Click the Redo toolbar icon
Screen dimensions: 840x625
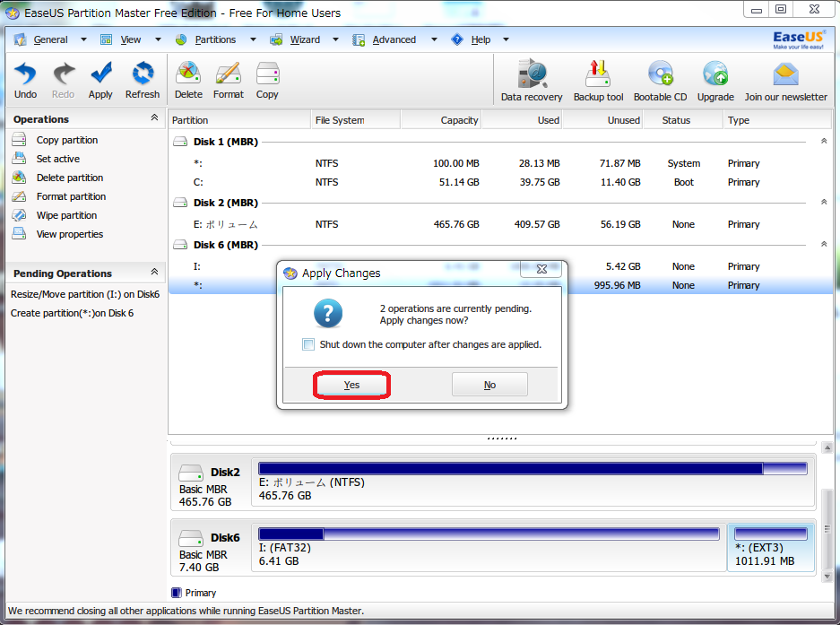64,74
